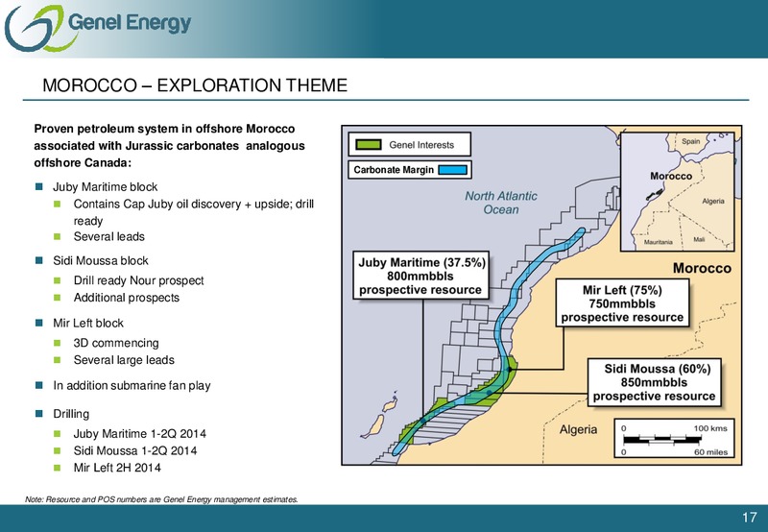Viewport: 768px width, 532px height.
Task: Click the 'Spain' label in inset map
Action: click(x=690, y=141)
